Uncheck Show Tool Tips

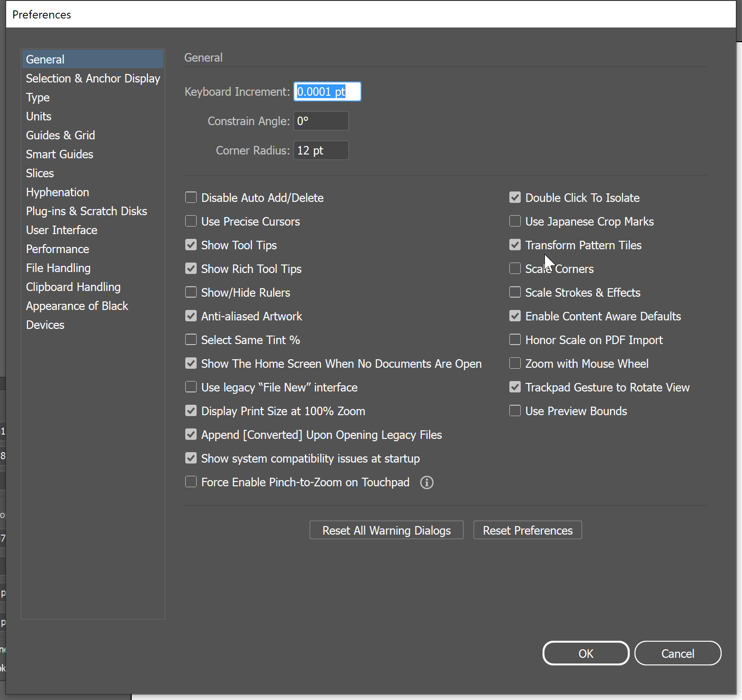tap(190, 245)
